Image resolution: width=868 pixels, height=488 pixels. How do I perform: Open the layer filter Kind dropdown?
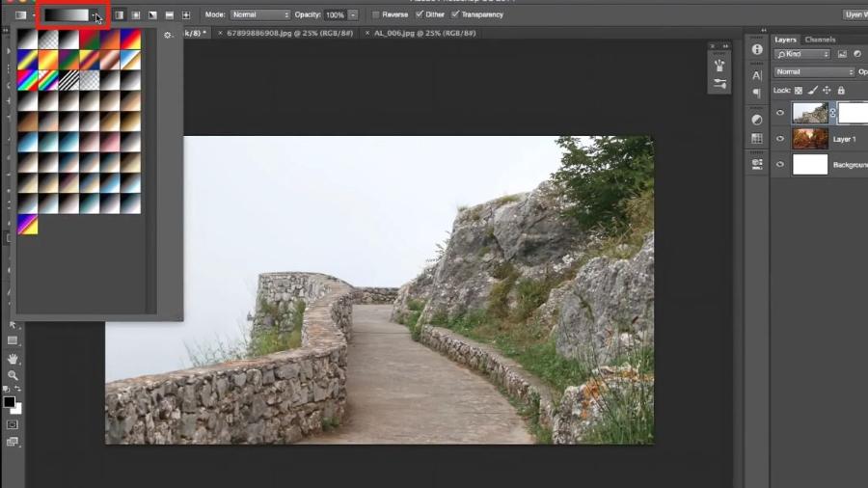801,54
